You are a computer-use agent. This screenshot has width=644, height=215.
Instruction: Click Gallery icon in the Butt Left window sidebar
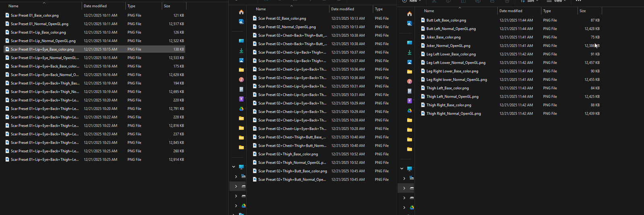(x=409, y=23)
